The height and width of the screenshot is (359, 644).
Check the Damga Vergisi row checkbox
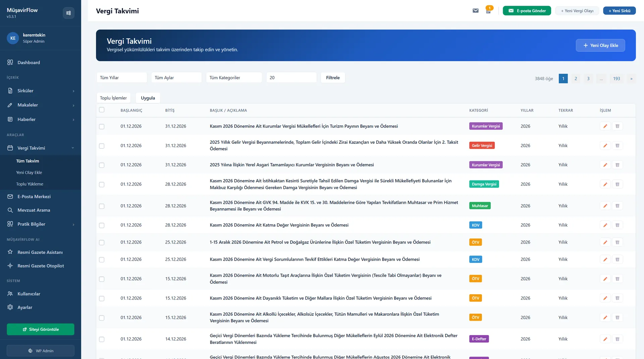(102, 185)
